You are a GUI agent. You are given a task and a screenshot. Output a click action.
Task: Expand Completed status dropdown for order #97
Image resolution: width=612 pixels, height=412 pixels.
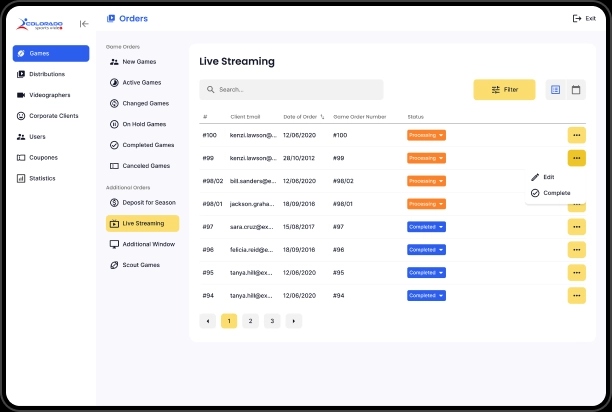[426, 227]
